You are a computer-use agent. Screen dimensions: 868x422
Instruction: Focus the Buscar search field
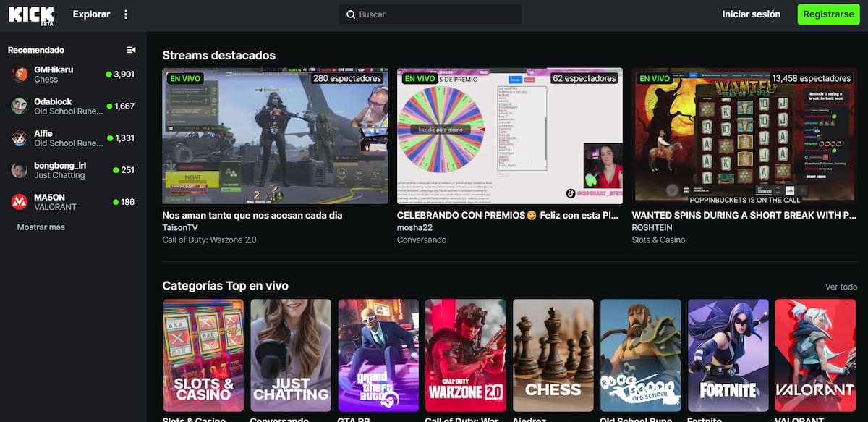click(430, 14)
